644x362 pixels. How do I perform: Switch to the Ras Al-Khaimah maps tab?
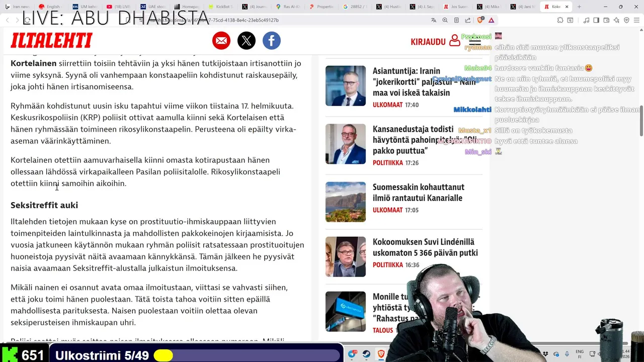pyautogui.click(x=288, y=7)
